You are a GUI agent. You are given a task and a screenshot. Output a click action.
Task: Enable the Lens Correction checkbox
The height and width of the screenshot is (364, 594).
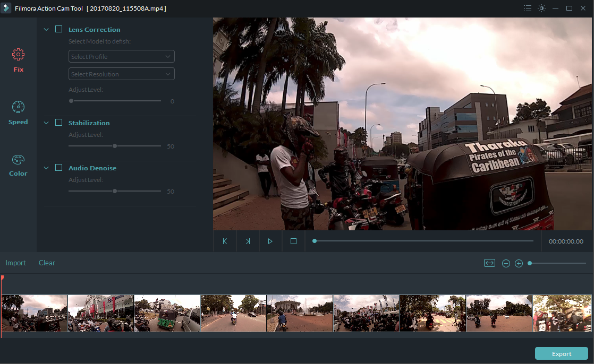[58, 29]
